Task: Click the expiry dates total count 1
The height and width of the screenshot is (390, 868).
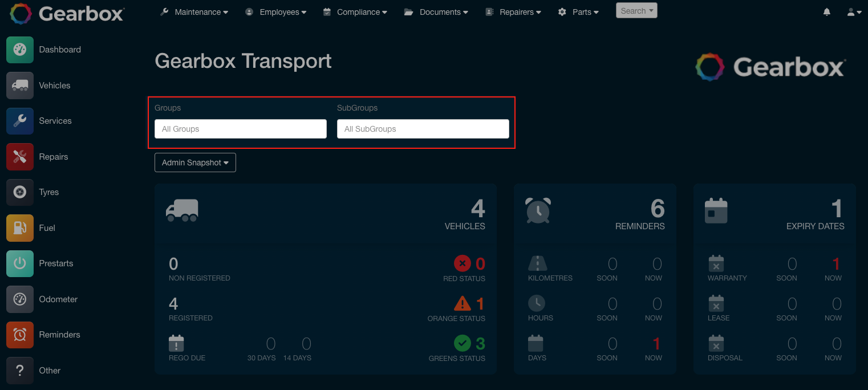Action: [837, 209]
